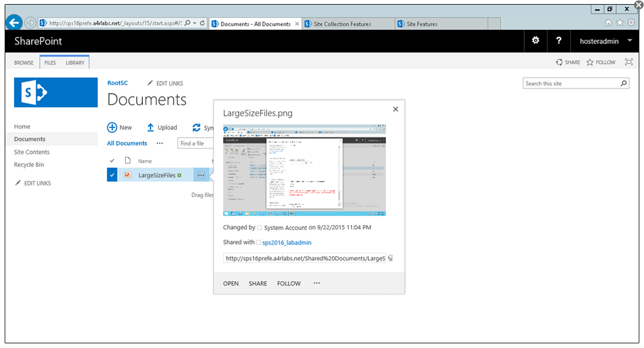Toggle focus on content icon

(629, 62)
